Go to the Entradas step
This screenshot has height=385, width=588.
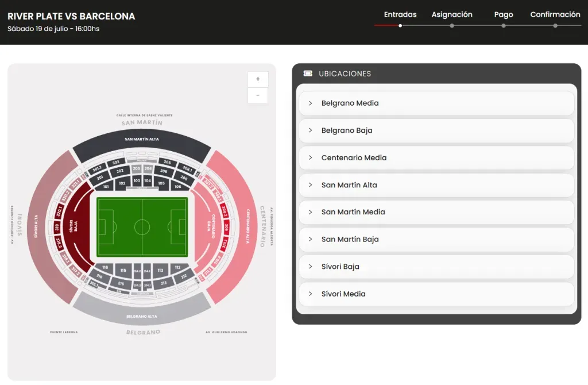point(400,14)
